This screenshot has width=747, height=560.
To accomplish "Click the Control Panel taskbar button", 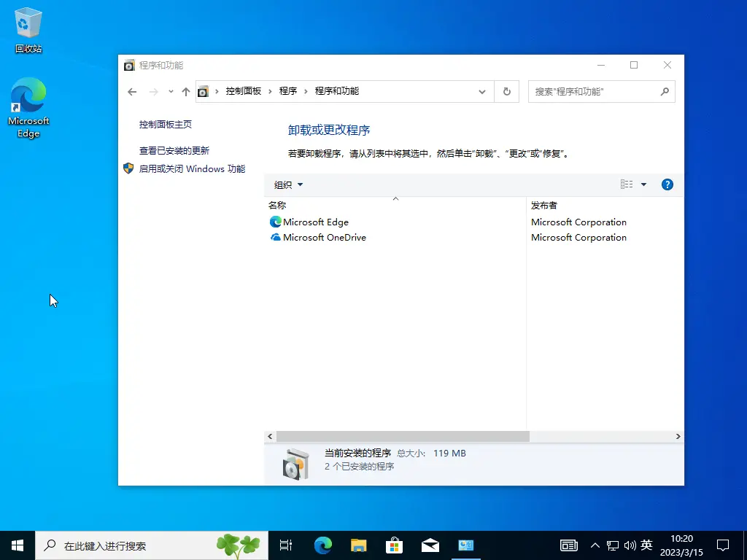I will point(465,545).
